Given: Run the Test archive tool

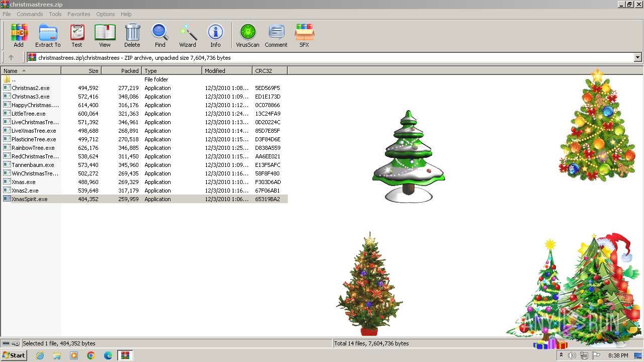Looking at the screenshot, I should click(x=77, y=35).
